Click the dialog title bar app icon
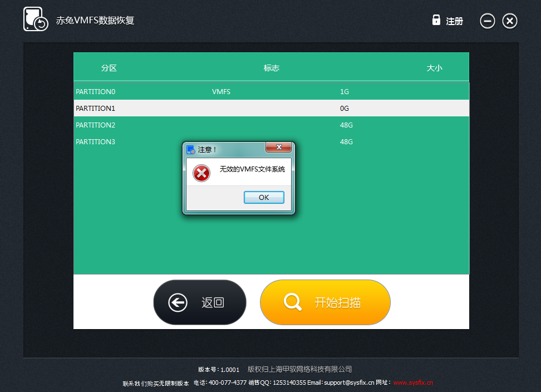This screenshot has width=541, height=392. tap(190, 150)
